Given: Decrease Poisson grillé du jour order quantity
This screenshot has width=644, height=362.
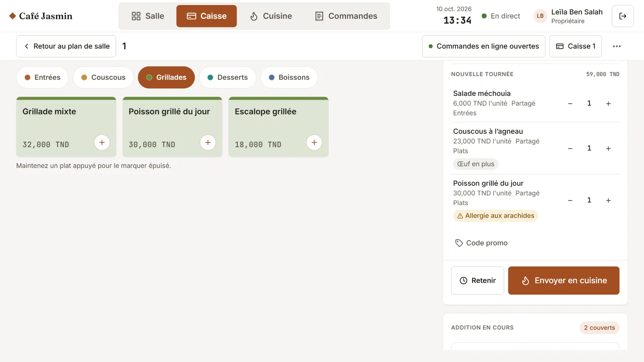Looking at the screenshot, I should coord(570,200).
